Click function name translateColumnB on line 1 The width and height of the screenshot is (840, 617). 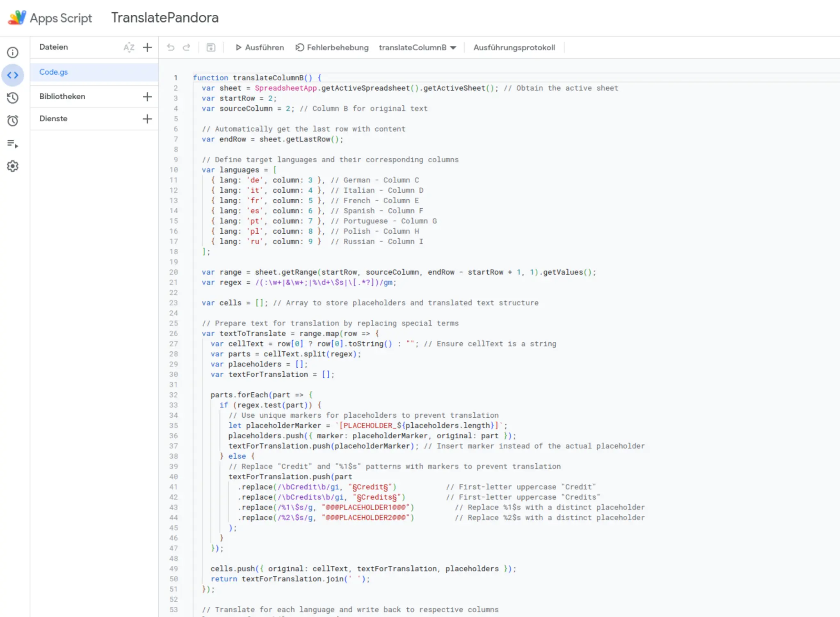[x=268, y=78]
